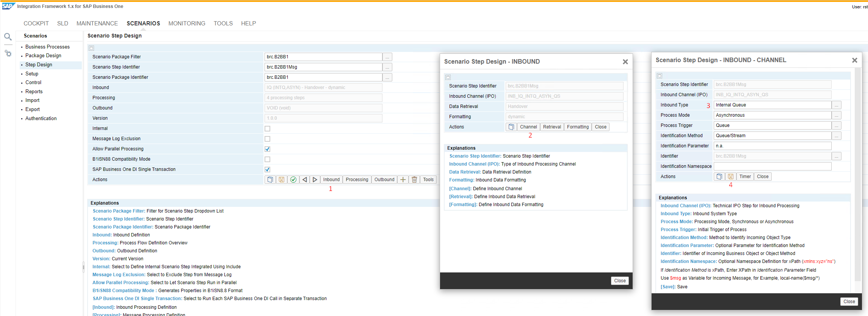Collapse the INBOUND dialog form section

[x=448, y=77]
